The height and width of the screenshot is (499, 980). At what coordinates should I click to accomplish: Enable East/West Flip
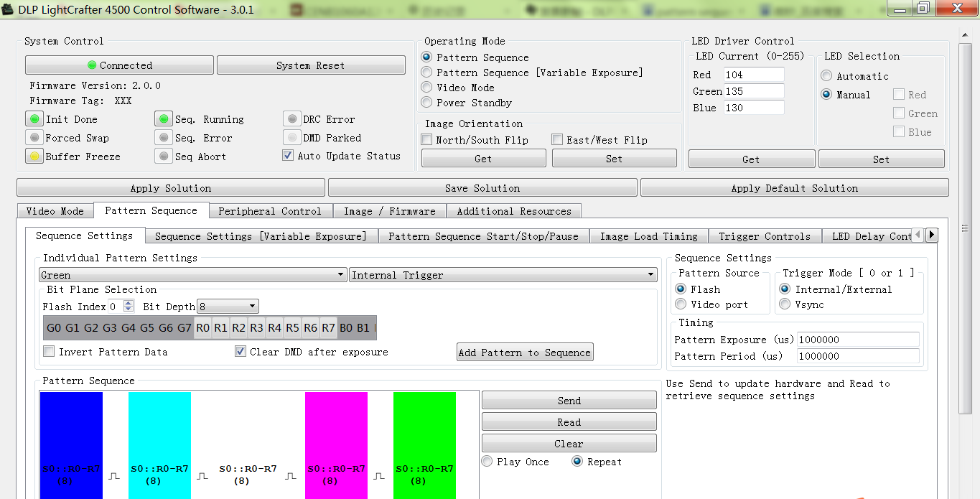(557, 140)
